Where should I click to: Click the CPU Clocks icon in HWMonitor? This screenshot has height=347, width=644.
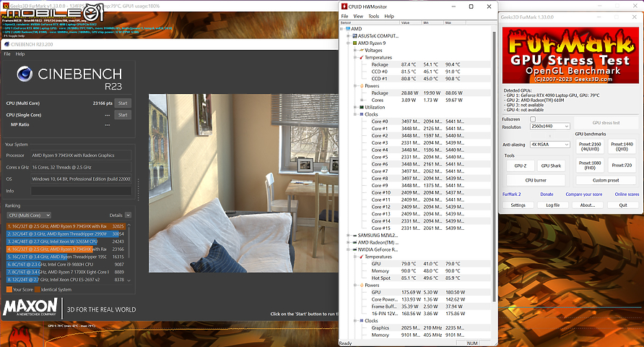362,114
